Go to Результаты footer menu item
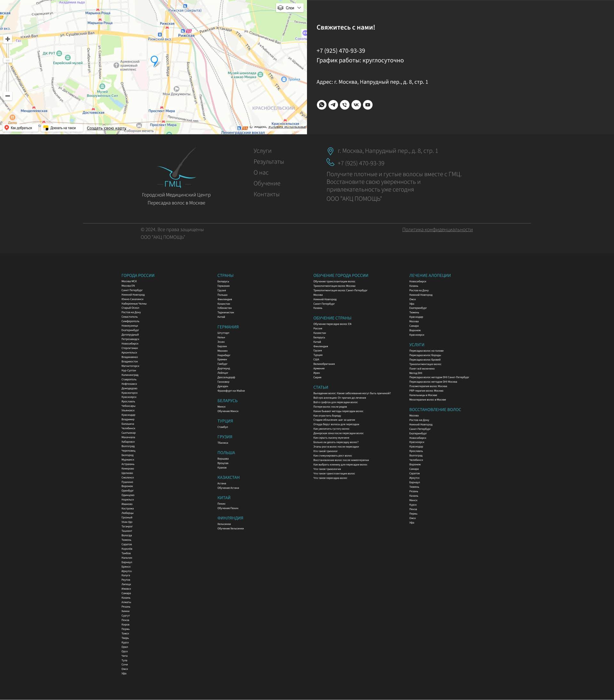This screenshot has width=614, height=700. tap(269, 162)
